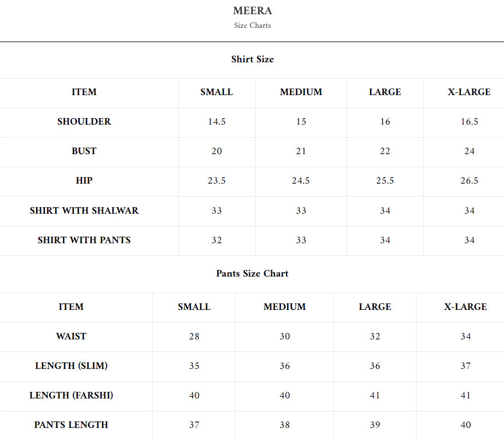Click the LENGTH (SLIM) row label
This screenshot has height=440, width=504.
pos(71,366)
